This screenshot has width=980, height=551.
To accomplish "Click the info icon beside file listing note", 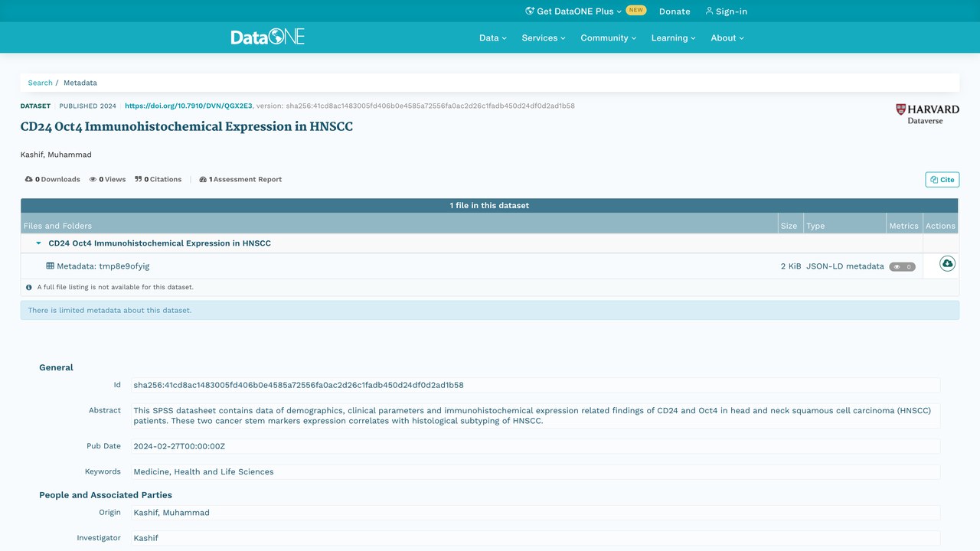I will (29, 288).
